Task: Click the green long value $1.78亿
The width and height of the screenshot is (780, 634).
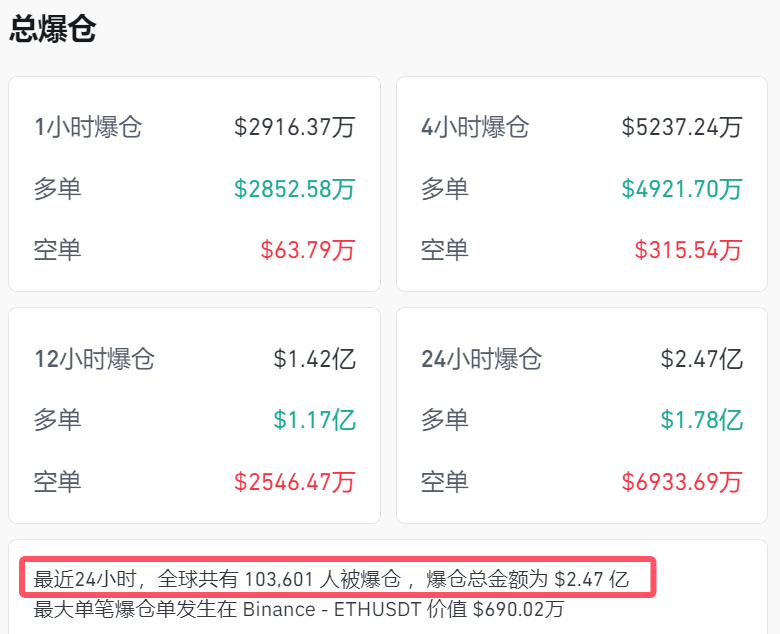Action: (702, 420)
